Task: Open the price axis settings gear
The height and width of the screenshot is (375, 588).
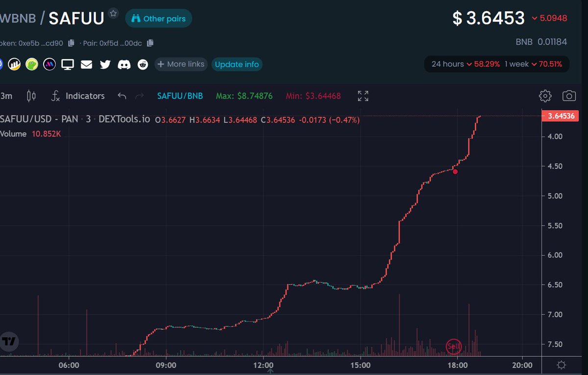Action: [x=562, y=365]
